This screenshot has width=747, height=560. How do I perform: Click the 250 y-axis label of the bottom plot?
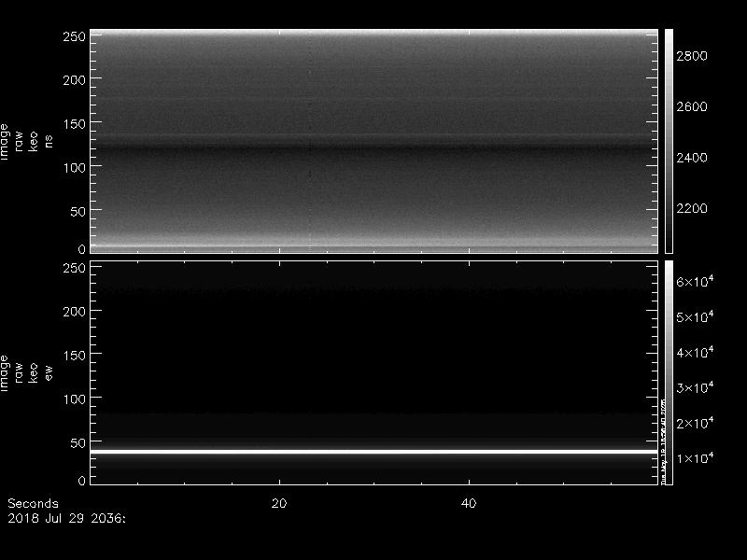pos(75,268)
